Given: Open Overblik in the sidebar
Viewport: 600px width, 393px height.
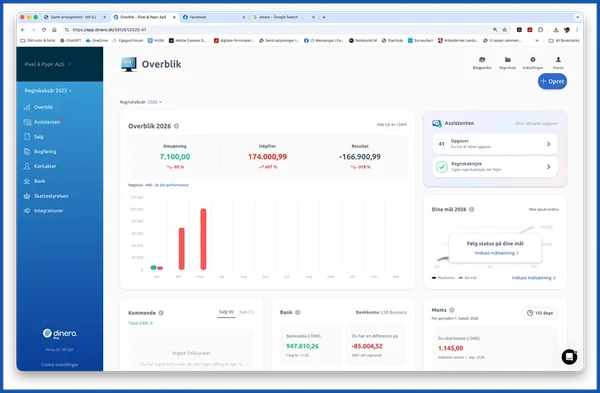Looking at the screenshot, I should pos(38,107).
